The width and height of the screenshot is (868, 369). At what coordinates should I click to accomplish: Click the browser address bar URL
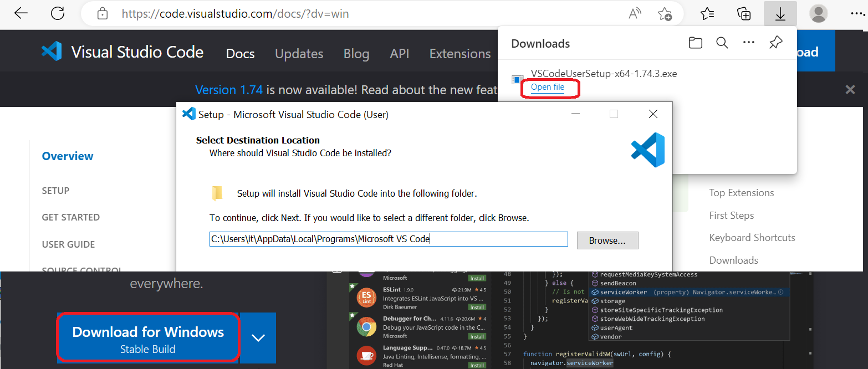tap(236, 13)
